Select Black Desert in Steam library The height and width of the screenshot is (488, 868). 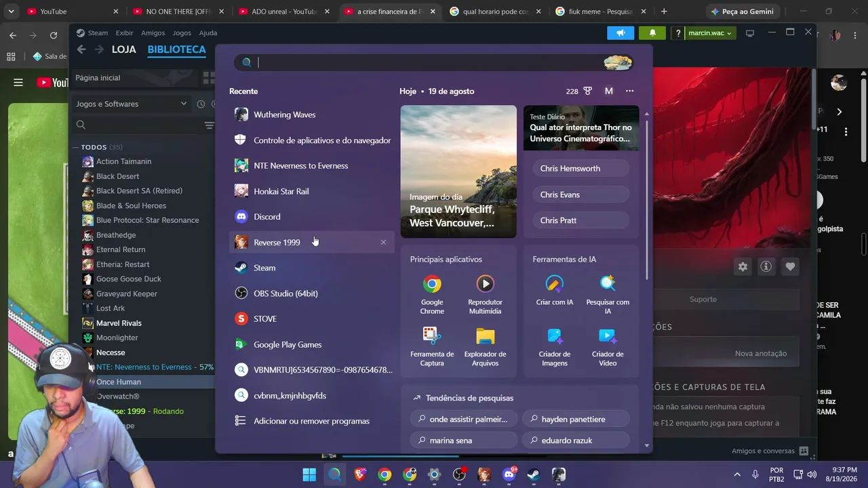[x=117, y=176]
